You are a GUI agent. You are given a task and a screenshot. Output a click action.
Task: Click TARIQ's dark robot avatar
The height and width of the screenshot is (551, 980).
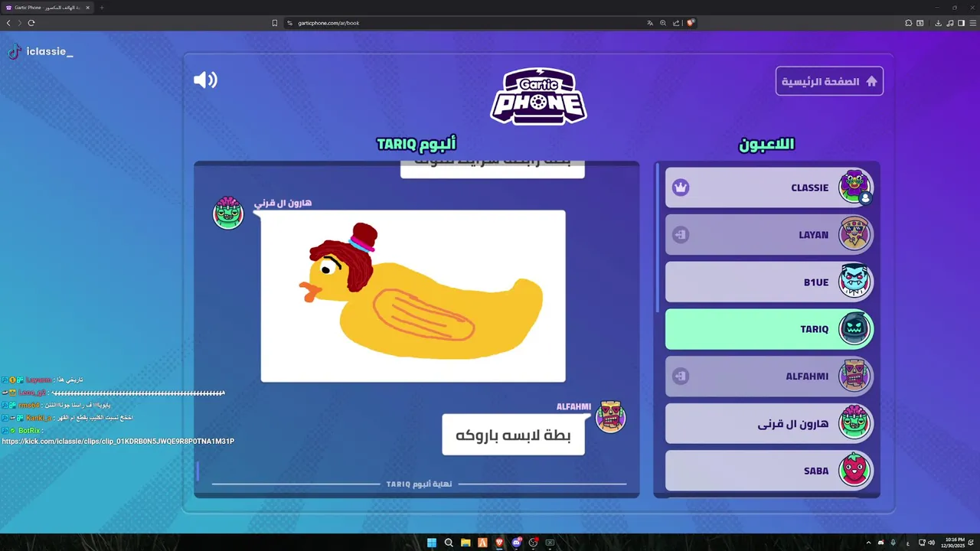click(x=854, y=328)
